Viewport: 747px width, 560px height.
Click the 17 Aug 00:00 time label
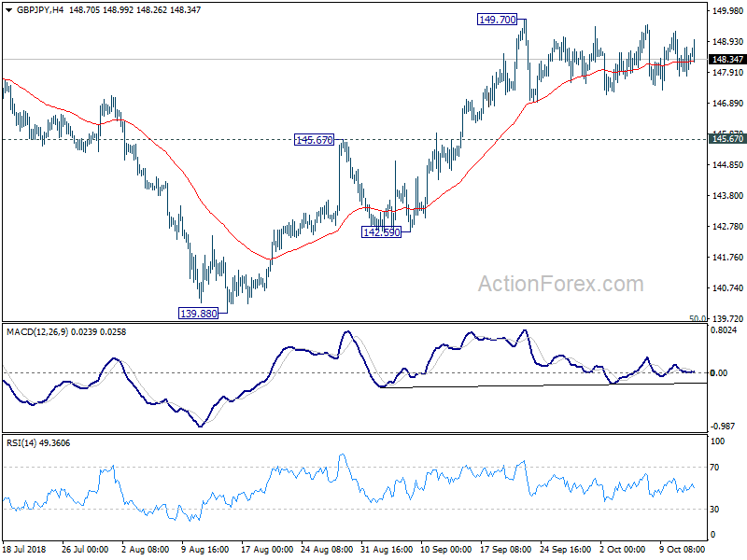(x=267, y=549)
